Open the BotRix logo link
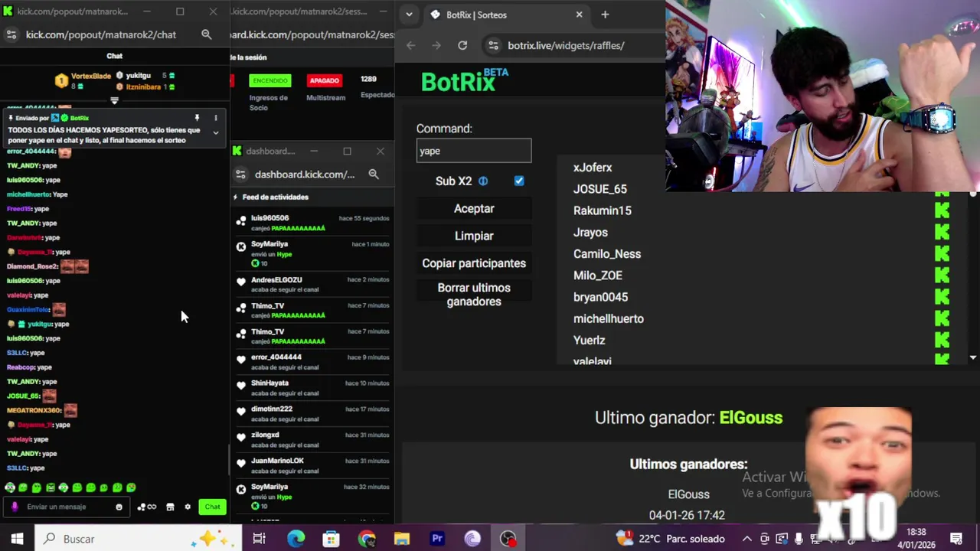This screenshot has width=980, height=551. 463,81
